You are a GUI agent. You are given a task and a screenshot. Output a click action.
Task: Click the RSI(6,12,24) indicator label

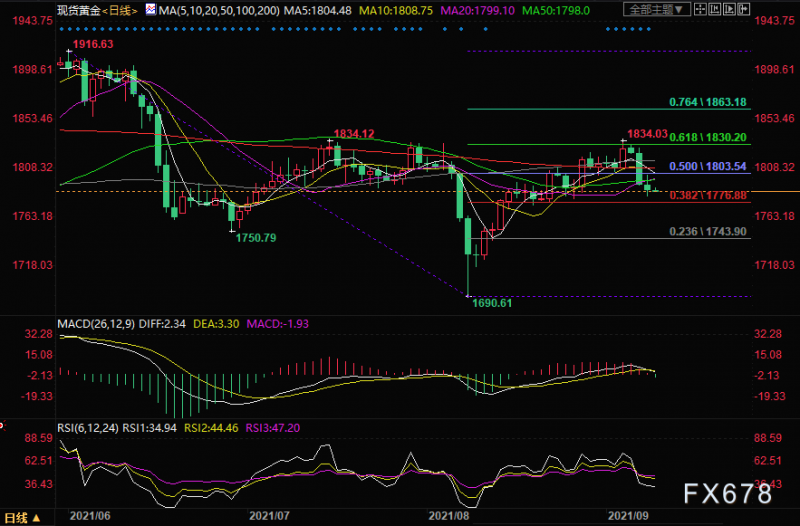[x=88, y=428]
